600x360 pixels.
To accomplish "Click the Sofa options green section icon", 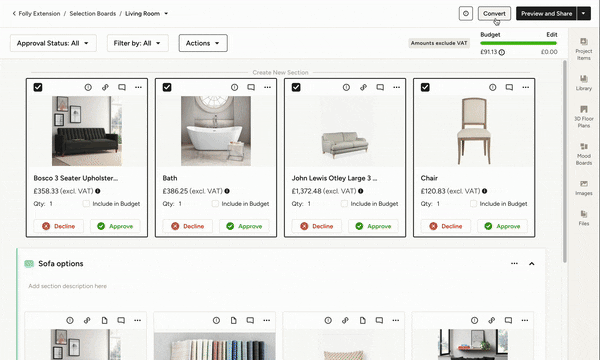I will [x=29, y=264].
